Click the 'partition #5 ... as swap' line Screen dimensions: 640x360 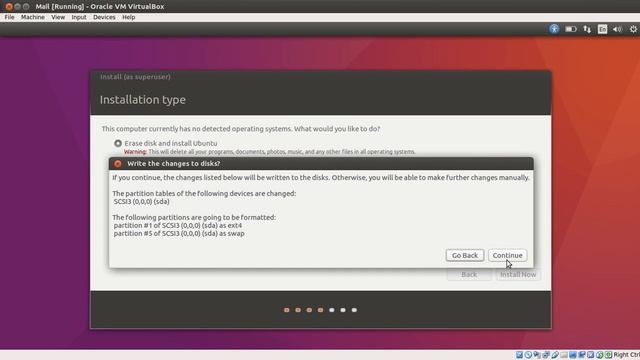coord(179,233)
